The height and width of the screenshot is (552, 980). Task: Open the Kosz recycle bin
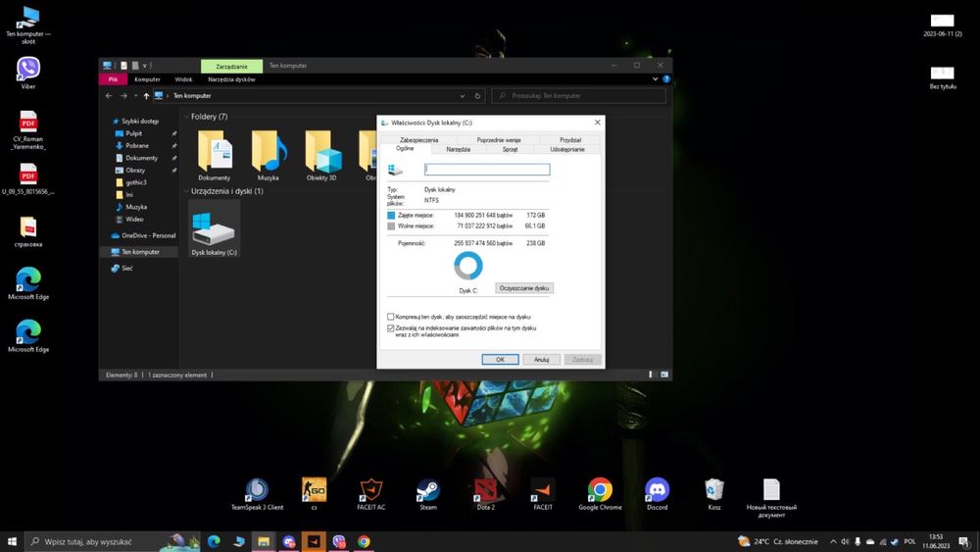tap(714, 494)
